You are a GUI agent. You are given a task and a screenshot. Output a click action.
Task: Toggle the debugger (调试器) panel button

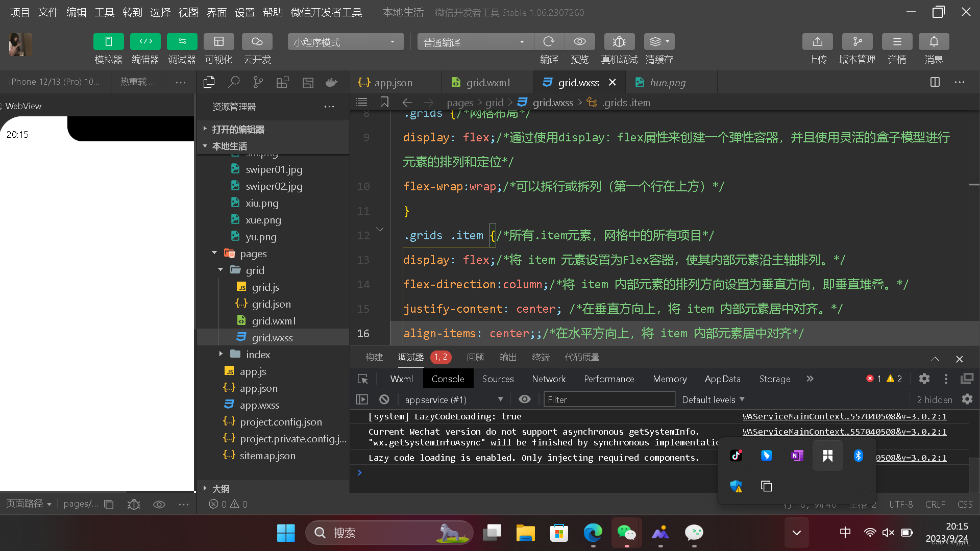point(182,42)
